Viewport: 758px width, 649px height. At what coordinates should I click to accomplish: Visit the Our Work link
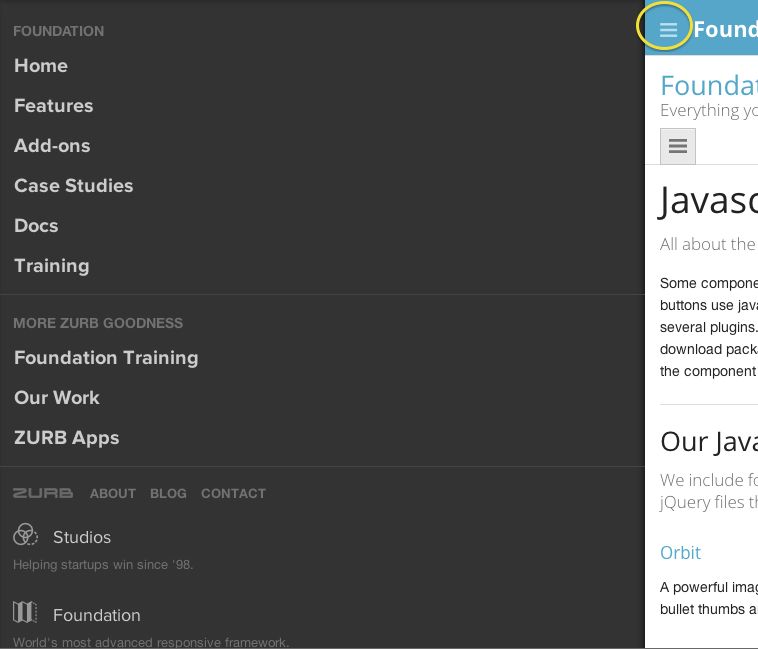coord(57,398)
